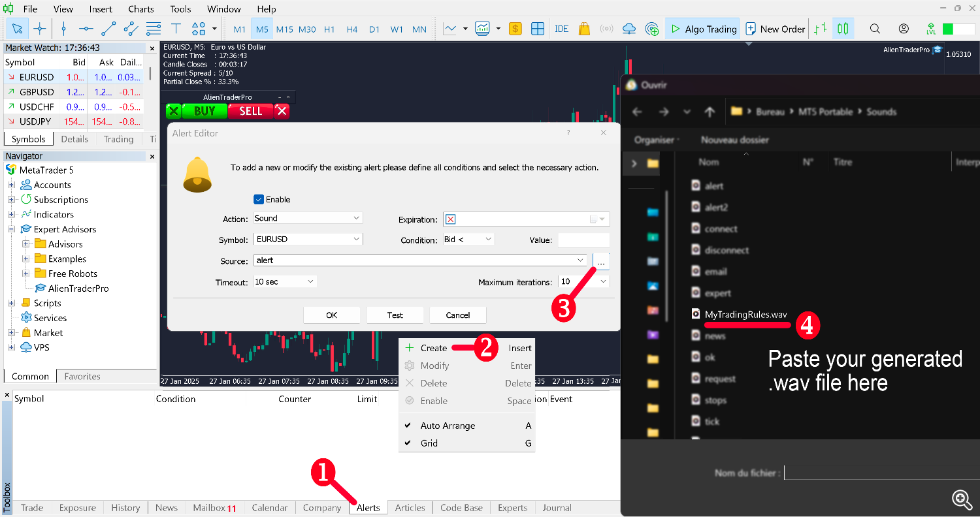Click the Nom du fichier input field
980x517 pixels.
point(881,473)
